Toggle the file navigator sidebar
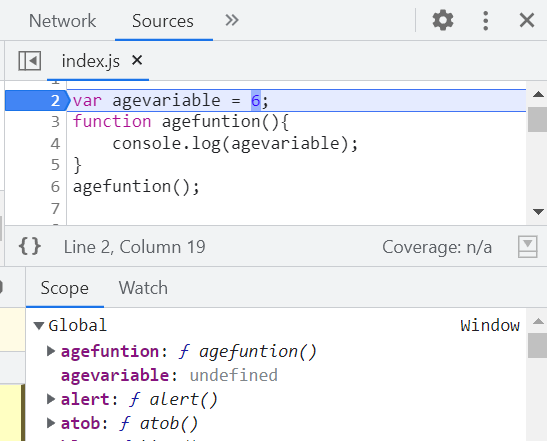This screenshot has height=441, width=547. [x=30, y=61]
